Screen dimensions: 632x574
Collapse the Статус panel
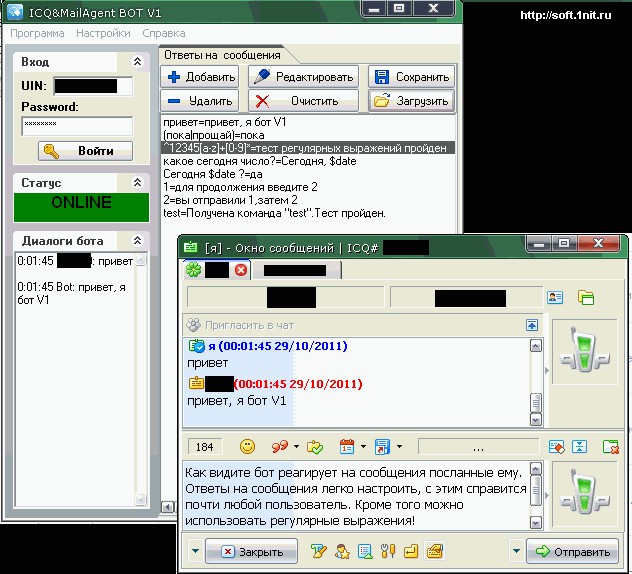click(x=137, y=183)
